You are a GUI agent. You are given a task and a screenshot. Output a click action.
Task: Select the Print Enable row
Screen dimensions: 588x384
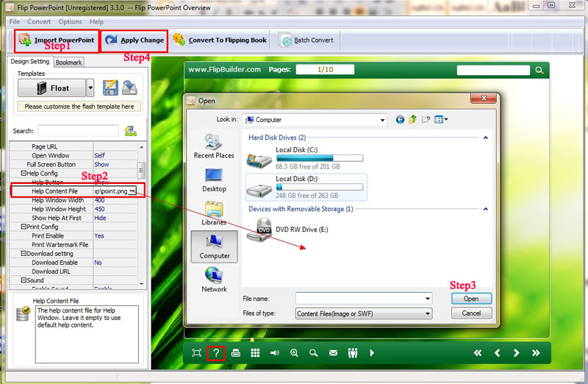[73, 235]
